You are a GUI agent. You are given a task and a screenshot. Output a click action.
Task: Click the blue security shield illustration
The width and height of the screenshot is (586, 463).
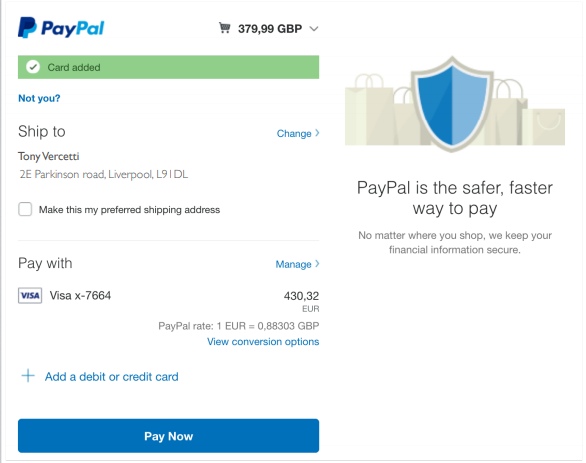452,104
